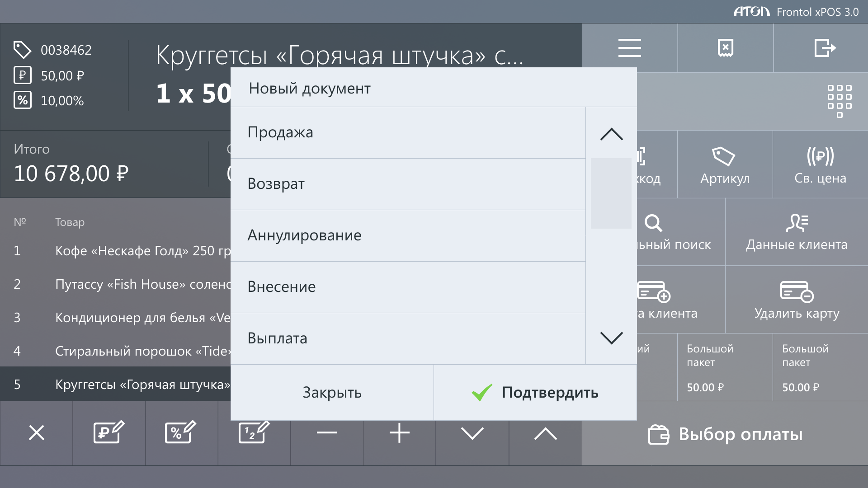The height and width of the screenshot is (488, 868).
Task: Open the numeric keypad grid icon
Action: pos(839,101)
